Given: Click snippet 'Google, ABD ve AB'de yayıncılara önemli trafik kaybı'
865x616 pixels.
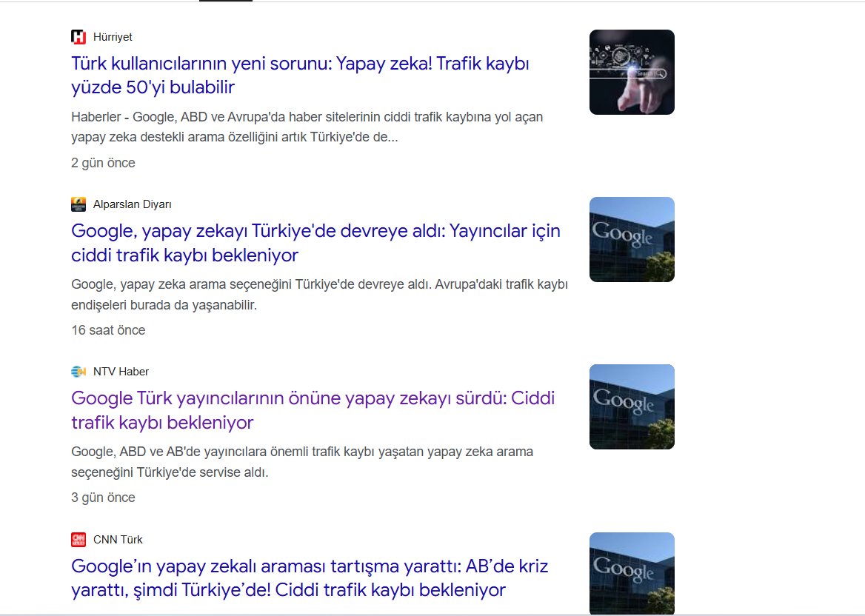Looking at the screenshot, I should (302, 462).
